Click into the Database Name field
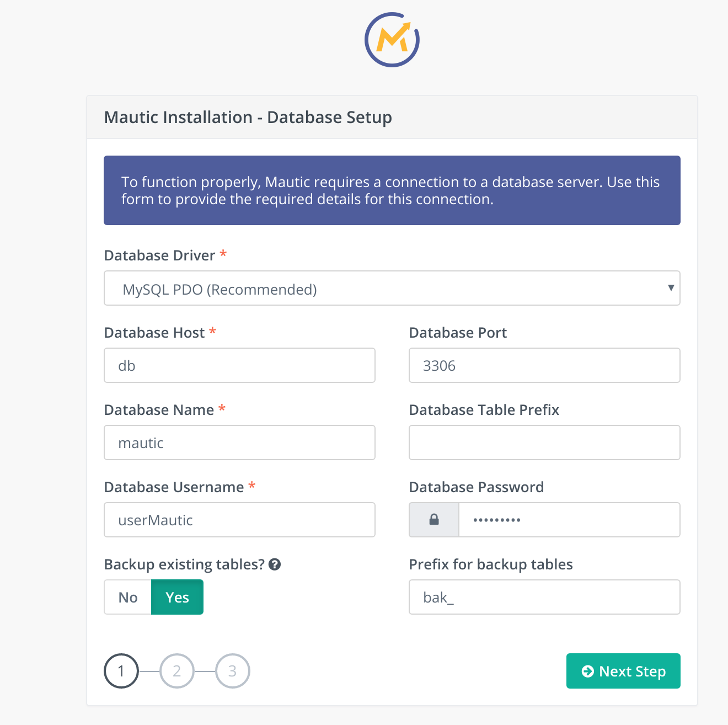728x725 pixels. pos(239,443)
